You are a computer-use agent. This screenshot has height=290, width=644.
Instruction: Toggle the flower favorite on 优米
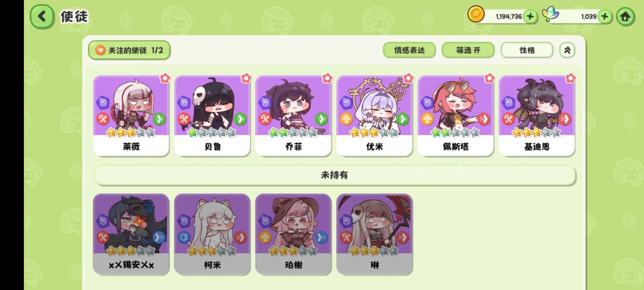click(408, 78)
